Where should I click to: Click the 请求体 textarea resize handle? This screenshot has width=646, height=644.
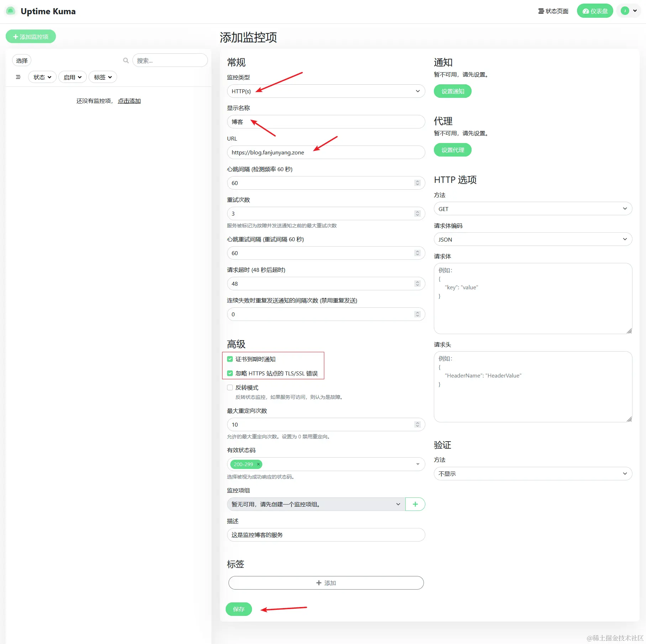pyautogui.click(x=629, y=331)
